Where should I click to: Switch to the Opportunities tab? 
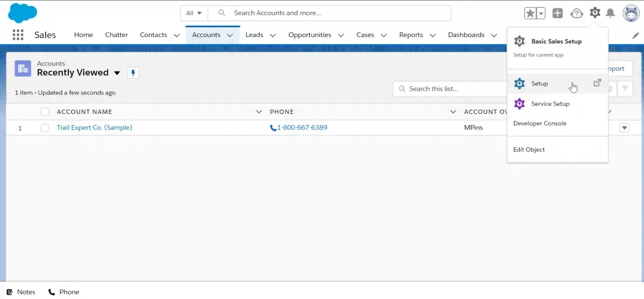pos(310,35)
